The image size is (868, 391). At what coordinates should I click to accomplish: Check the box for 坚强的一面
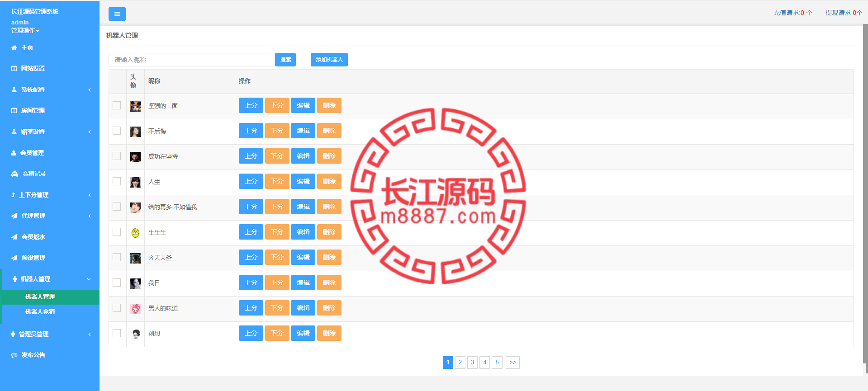pyautogui.click(x=117, y=105)
